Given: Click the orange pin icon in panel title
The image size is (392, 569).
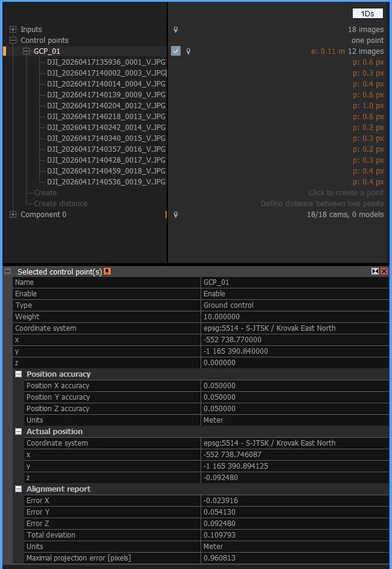Looking at the screenshot, I should point(107,271).
